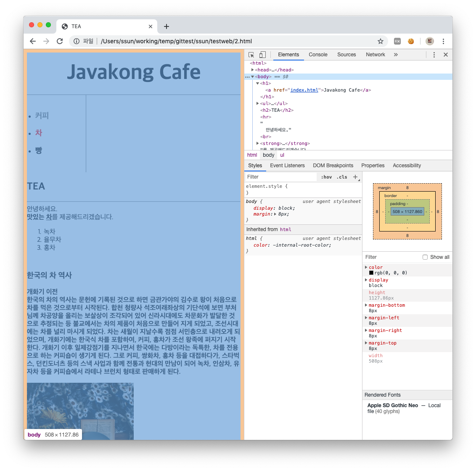476x471 pixels.
Task: Expand the ul element node
Action: coord(257,103)
